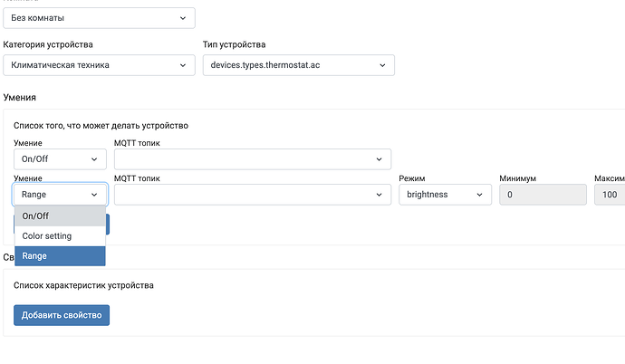Click the Максимум field showing 100
Image resolution: width=625 pixels, height=364 pixels.
[609, 194]
